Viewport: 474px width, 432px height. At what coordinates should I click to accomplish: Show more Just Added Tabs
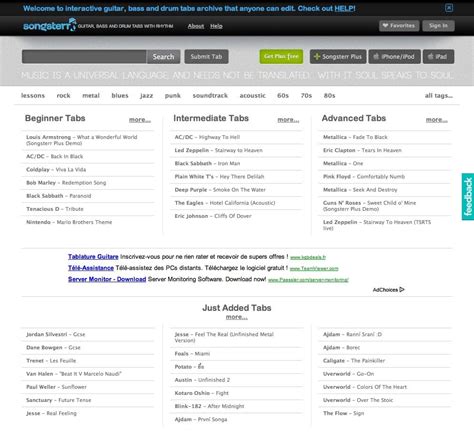[237, 317]
